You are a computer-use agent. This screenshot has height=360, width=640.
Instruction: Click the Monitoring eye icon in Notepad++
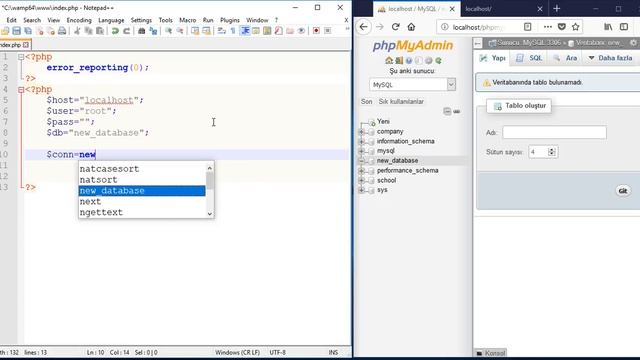coord(301,31)
